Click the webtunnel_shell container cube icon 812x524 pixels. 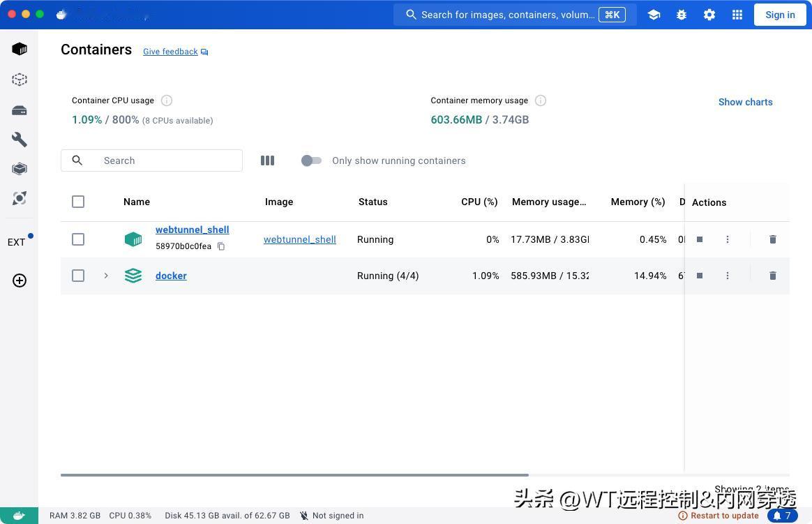133,239
